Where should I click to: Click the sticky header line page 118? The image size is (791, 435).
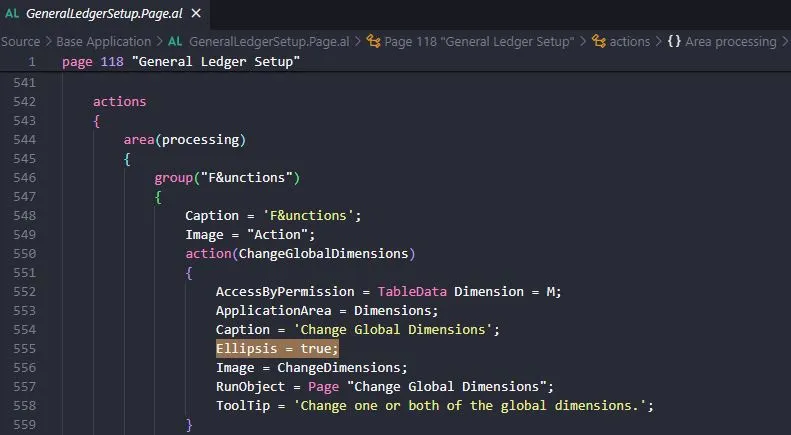point(181,62)
